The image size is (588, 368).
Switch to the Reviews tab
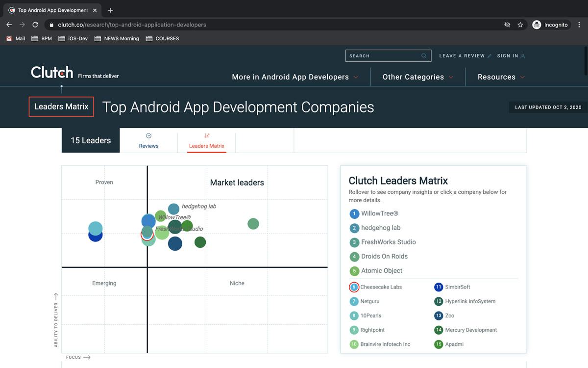(148, 141)
